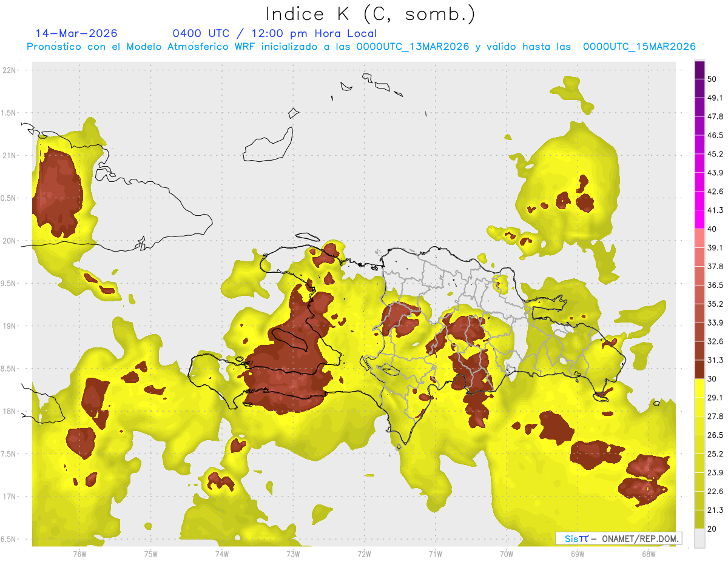Click the bright yellow color bar segment between 29.1 and 30
This screenshot has height=562, width=728.
699,388
